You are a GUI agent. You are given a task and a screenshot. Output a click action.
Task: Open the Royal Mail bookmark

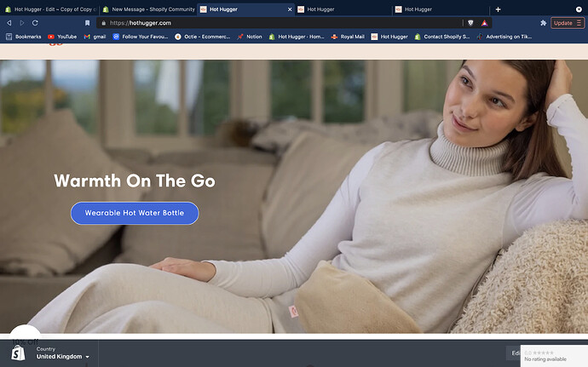click(348, 37)
